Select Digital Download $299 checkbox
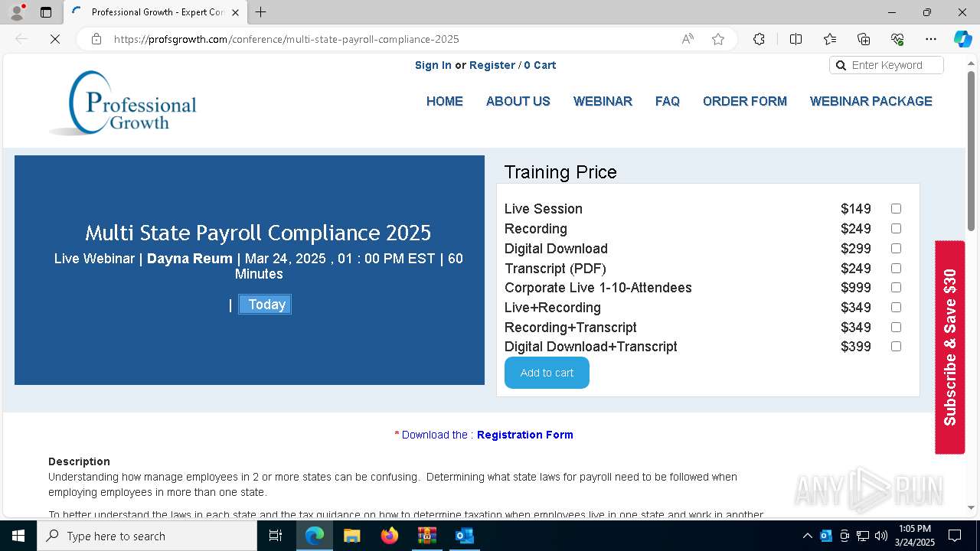 pos(896,249)
